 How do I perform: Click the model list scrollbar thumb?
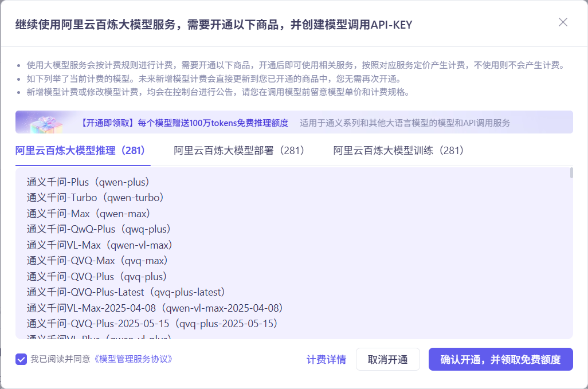click(571, 173)
